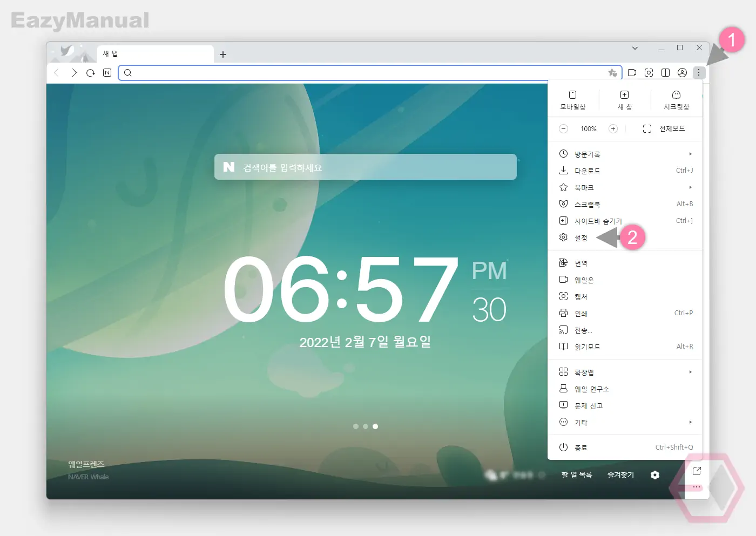Screen dimensions: 756x536
Task: Click the 웨일프렌즈 wallpaper credit link
Action: (x=86, y=464)
